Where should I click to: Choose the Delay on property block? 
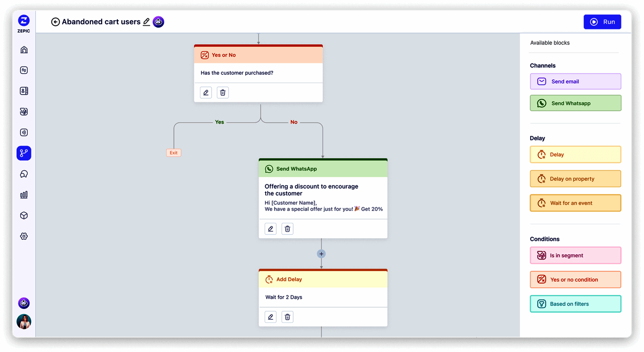click(575, 179)
